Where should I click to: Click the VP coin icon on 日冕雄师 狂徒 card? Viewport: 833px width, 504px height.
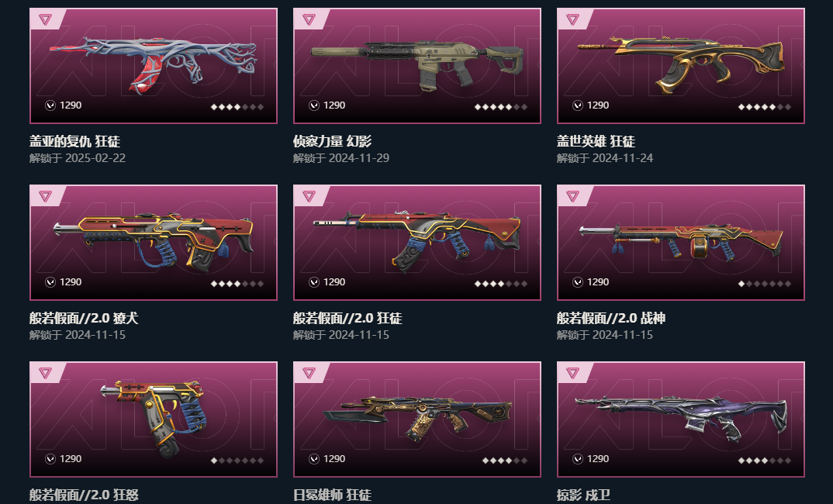click(314, 459)
